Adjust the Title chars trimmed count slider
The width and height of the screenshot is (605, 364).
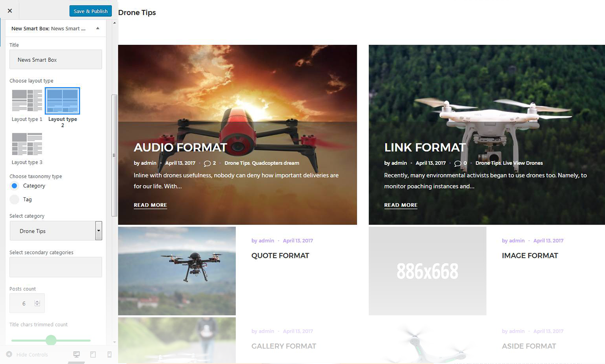(51, 340)
